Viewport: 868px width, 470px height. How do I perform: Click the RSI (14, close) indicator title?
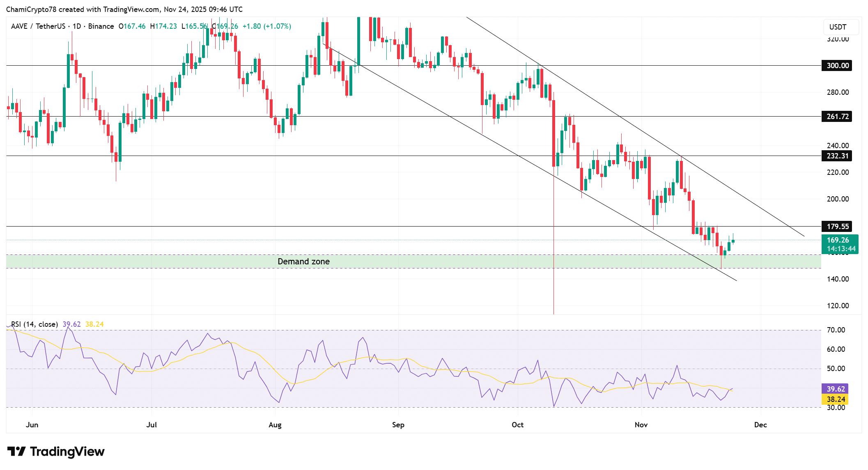click(34, 324)
